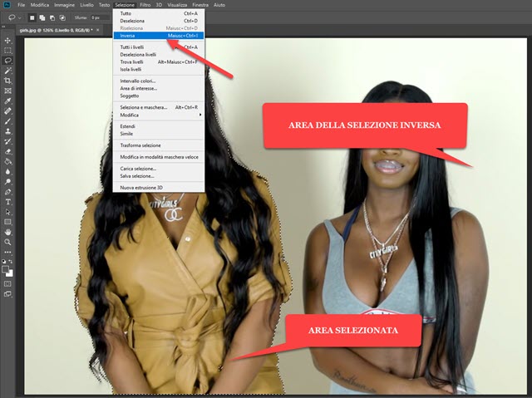Select the Rectangular Marquee tool
Screen dimensions: 532x398
tap(7, 51)
